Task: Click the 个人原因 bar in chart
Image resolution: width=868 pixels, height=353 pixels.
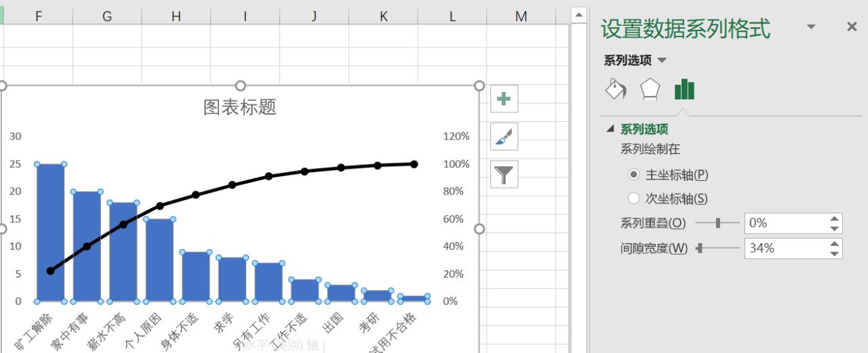Action: 159,260
